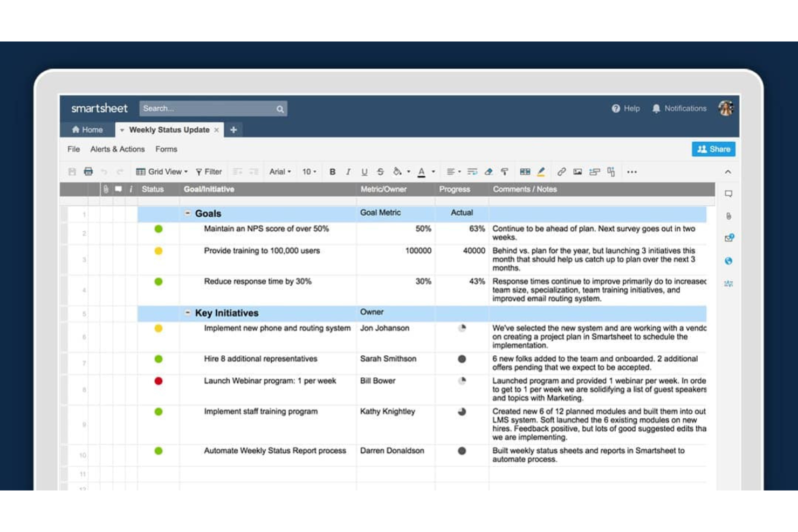Open the Activity Log icon in the sidebar
The width and height of the screenshot is (798, 532).
point(729,282)
